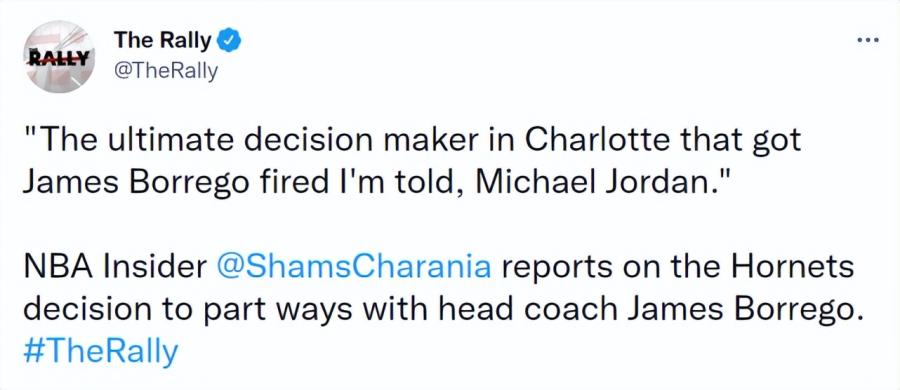Open the #TheRally hashtag link
Viewport: 900px width, 390px height.
coord(100,352)
